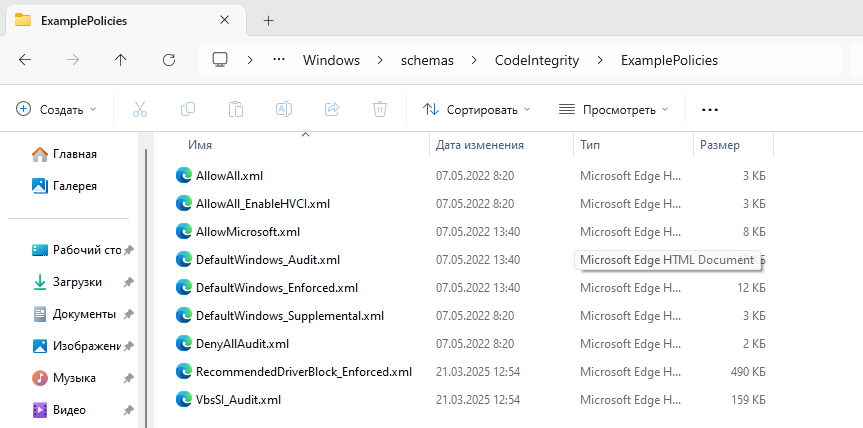Click the sidebar vertical scrollbar
Image resolution: width=863 pixels, height=428 pixels.
tap(146, 286)
